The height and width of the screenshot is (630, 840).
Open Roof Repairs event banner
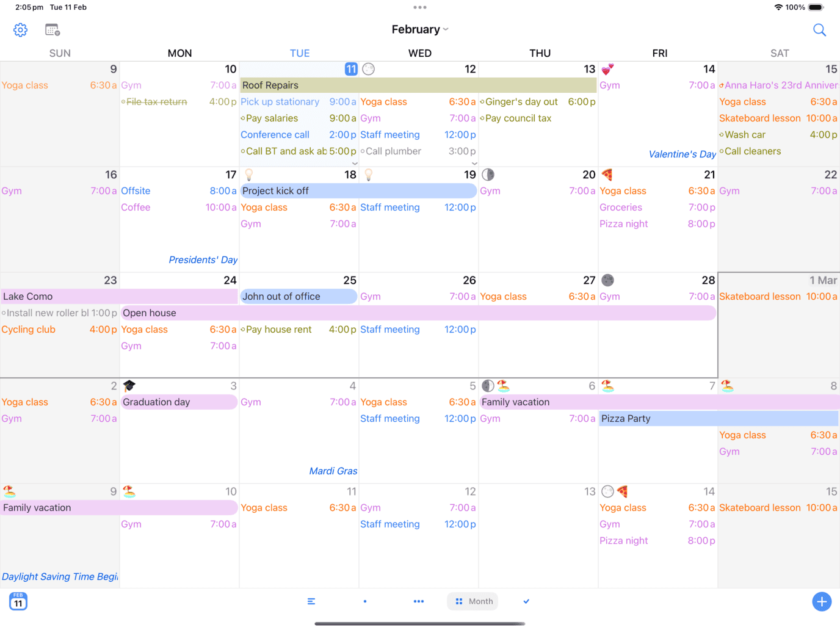point(418,85)
